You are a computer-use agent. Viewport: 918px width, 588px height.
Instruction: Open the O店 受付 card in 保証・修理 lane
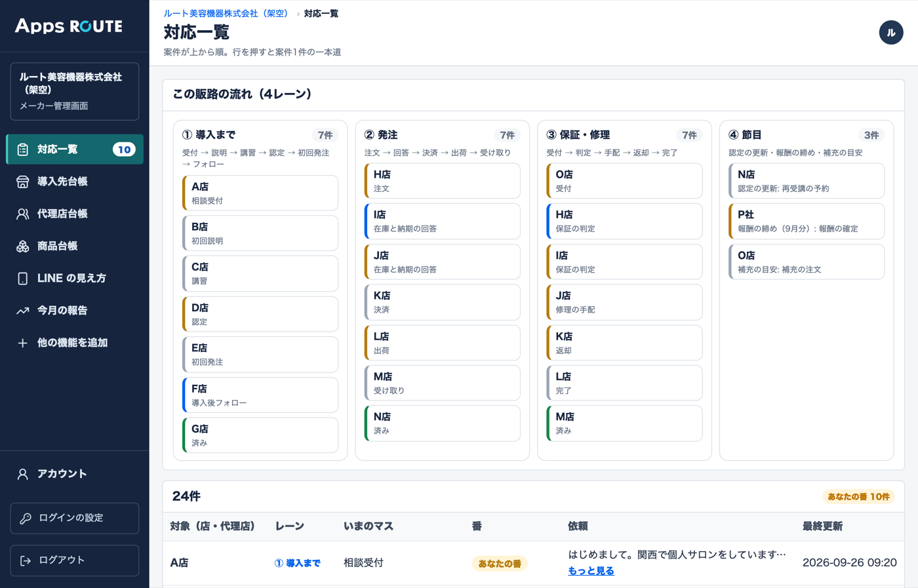(x=624, y=181)
